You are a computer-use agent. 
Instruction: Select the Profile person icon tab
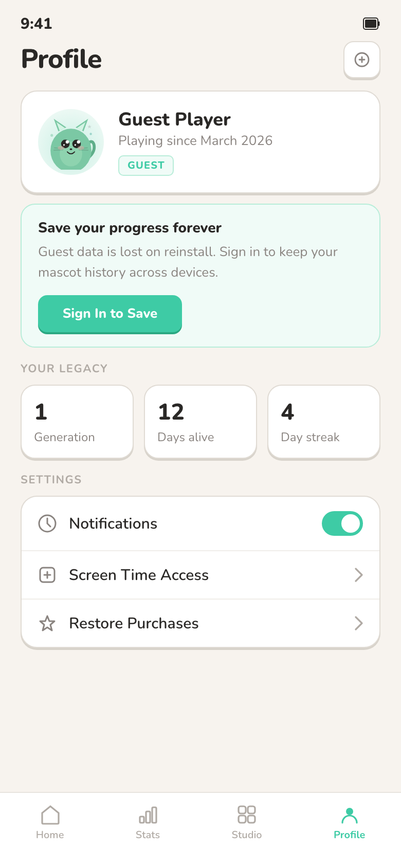point(350,816)
